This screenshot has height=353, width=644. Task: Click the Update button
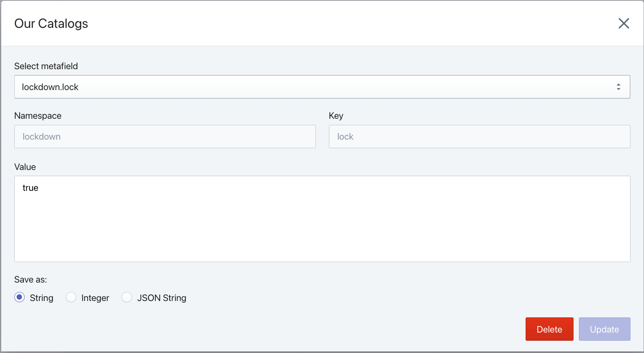tap(604, 329)
